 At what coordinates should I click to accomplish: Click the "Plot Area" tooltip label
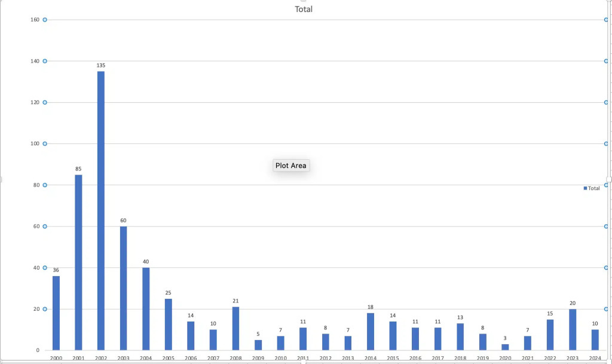(x=291, y=166)
